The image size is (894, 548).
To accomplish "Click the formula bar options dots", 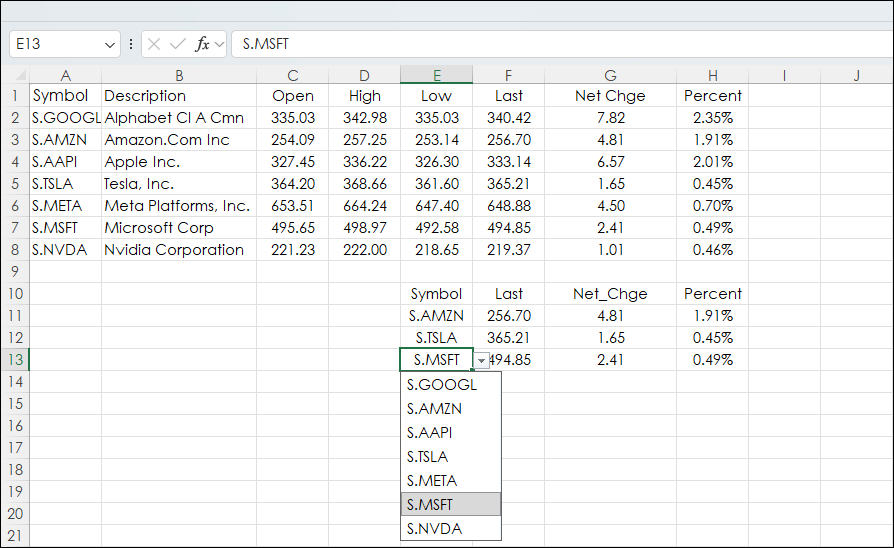I will (131, 44).
